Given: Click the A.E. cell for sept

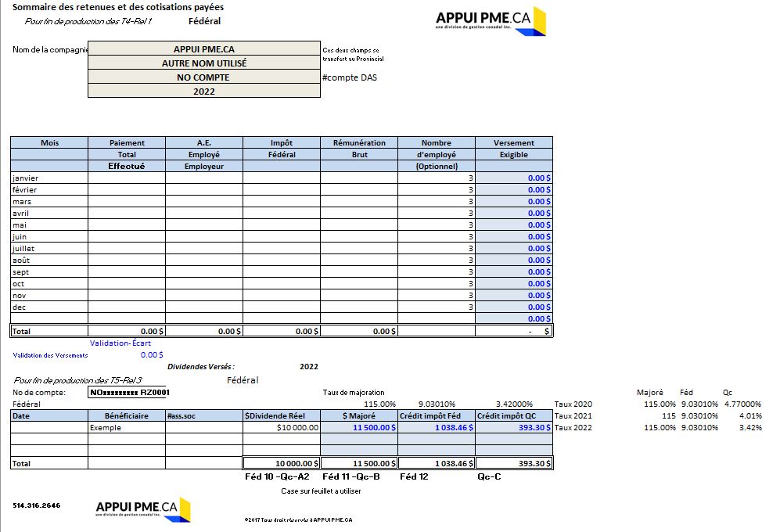Looking at the screenshot, I should pos(204,271).
